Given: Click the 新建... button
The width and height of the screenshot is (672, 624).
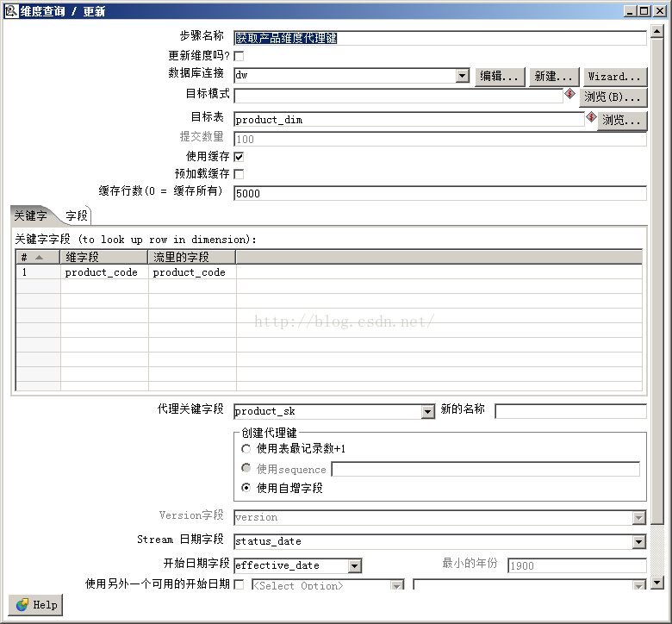Looking at the screenshot, I should [x=554, y=77].
